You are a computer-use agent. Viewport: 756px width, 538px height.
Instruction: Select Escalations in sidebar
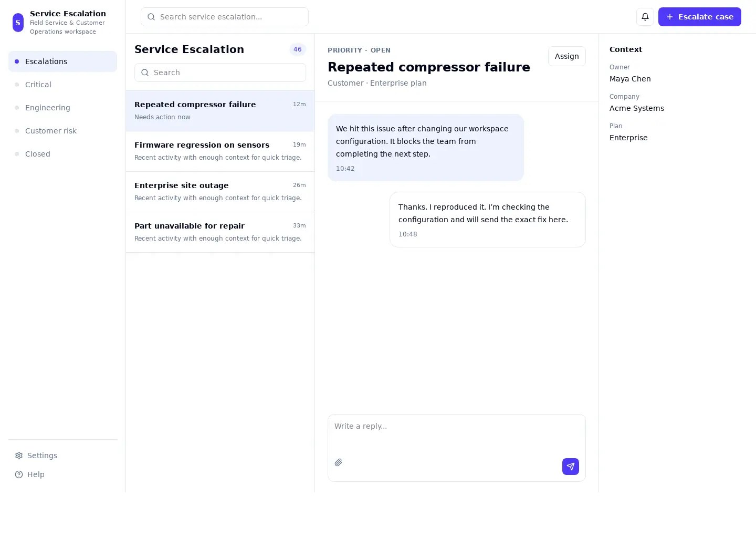[x=62, y=61]
